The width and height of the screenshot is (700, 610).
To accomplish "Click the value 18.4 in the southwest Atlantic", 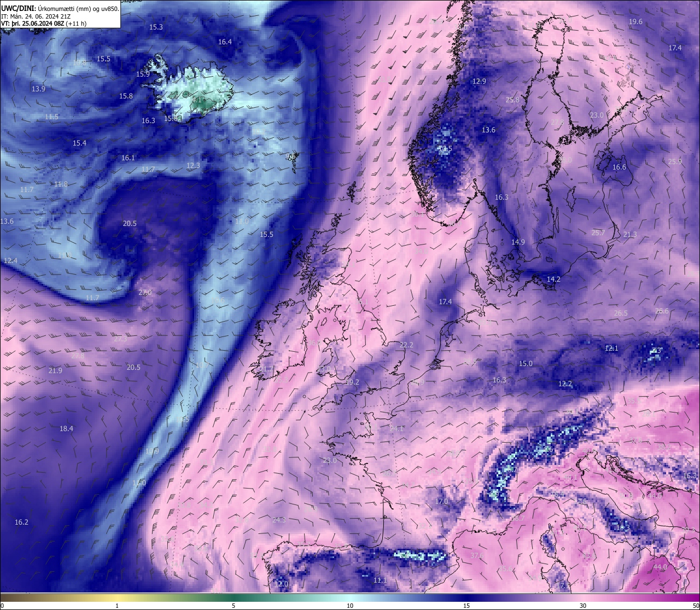I will pyautogui.click(x=66, y=428).
